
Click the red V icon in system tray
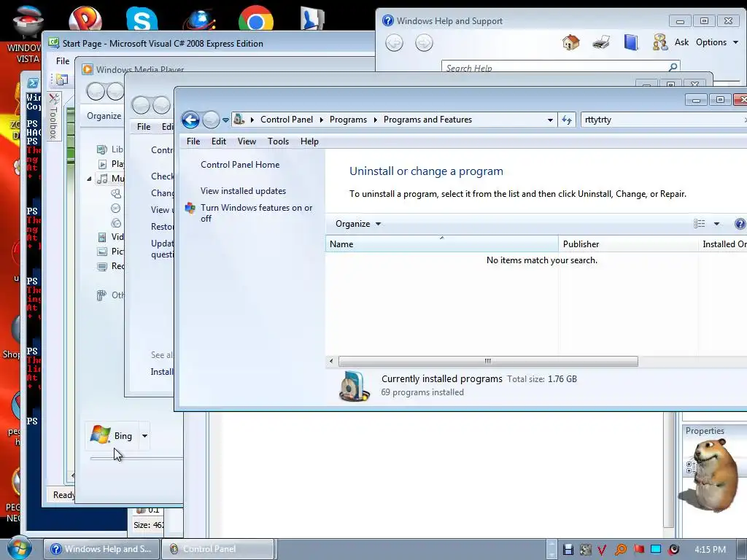[602, 550]
